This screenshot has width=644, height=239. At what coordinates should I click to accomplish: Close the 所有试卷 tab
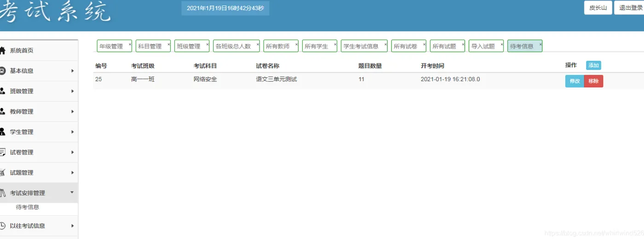(x=425, y=44)
